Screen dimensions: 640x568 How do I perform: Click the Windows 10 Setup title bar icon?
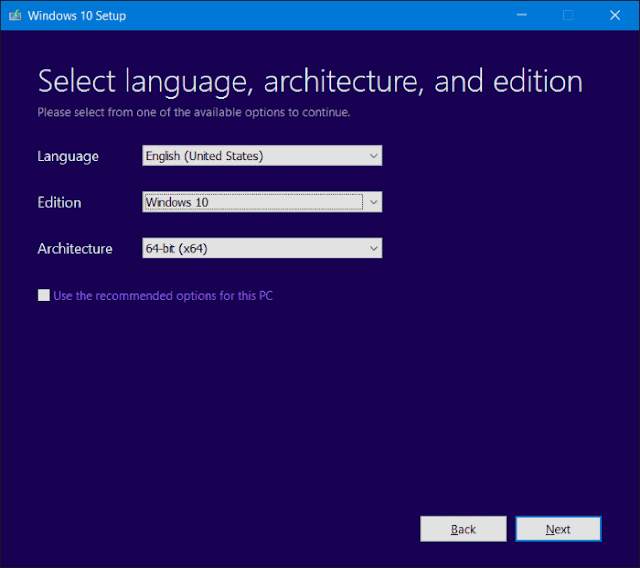pos(15,16)
